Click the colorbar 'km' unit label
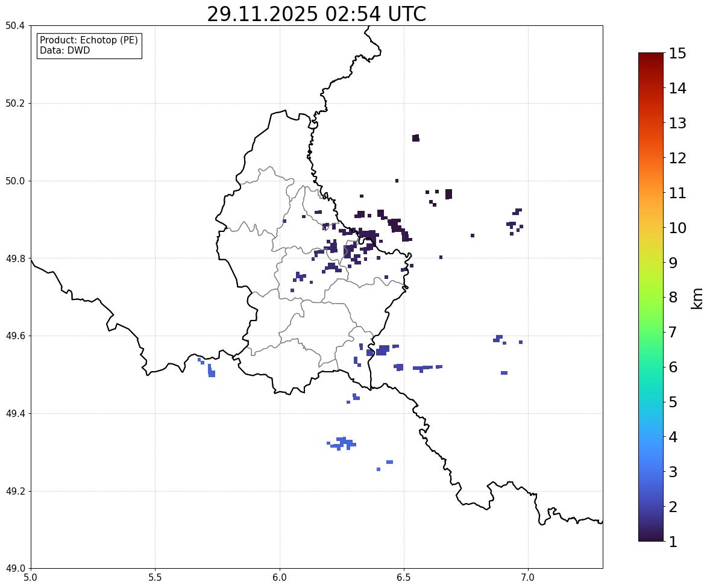This screenshot has width=710, height=588. tap(697, 298)
